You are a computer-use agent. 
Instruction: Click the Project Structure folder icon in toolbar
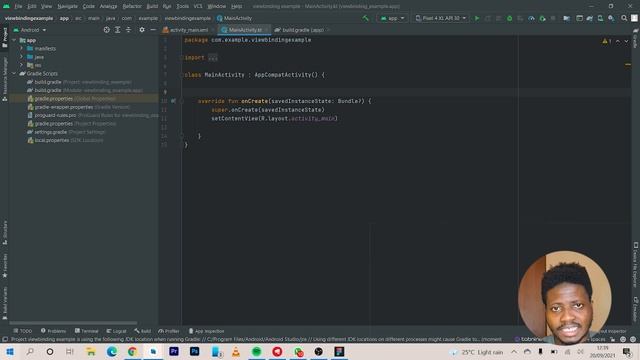567,18
